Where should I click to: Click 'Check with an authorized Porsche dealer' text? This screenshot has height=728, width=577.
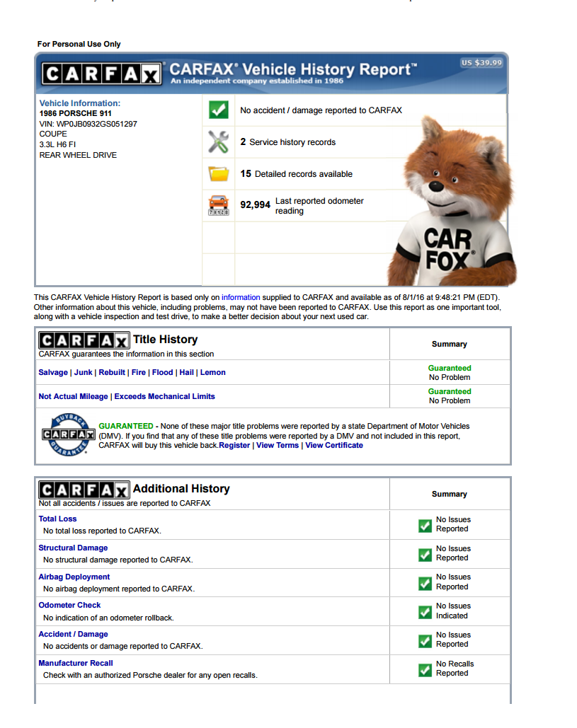[x=150, y=675]
